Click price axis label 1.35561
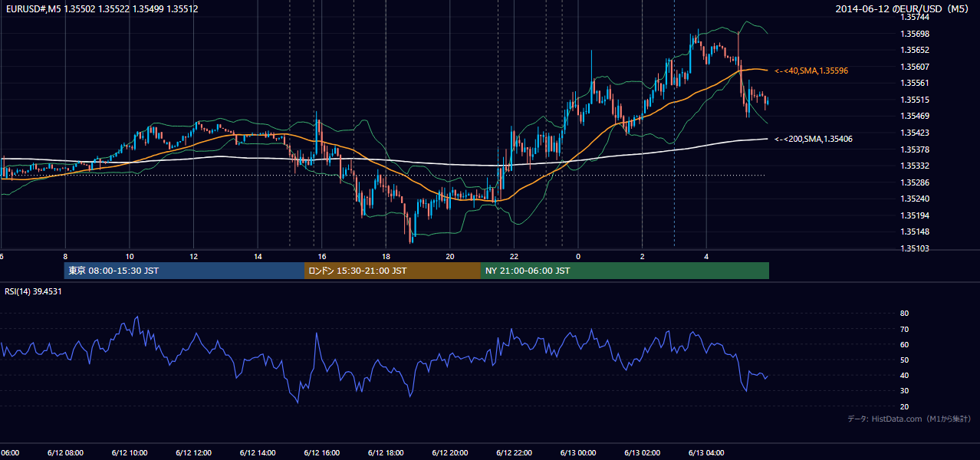 pos(915,83)
